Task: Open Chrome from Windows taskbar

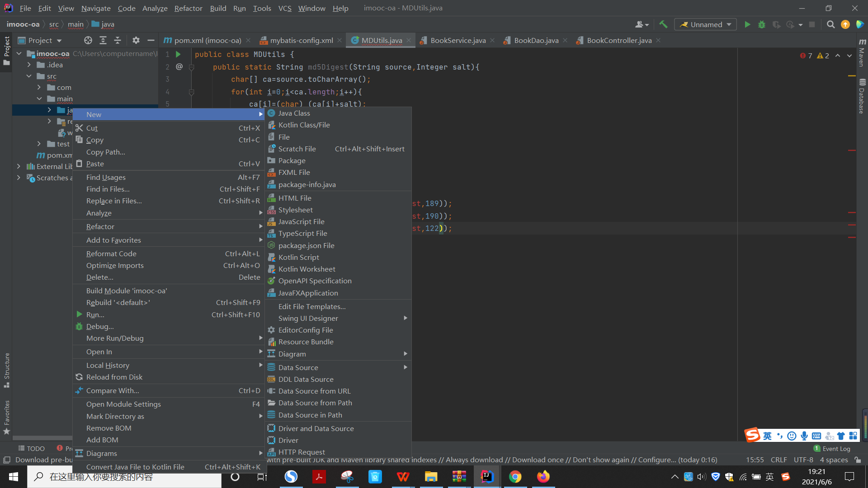Action: pos(515,477)
